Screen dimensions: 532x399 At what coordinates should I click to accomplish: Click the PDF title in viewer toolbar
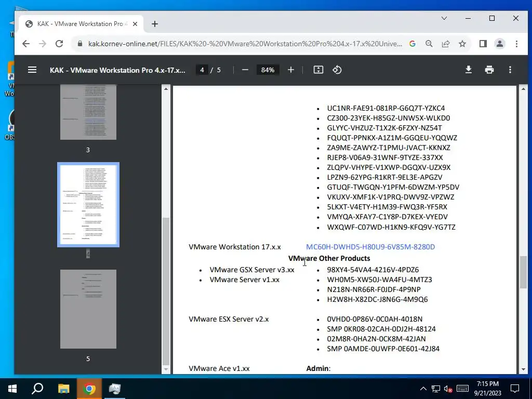pyautogui.click(x=117, y=70)
